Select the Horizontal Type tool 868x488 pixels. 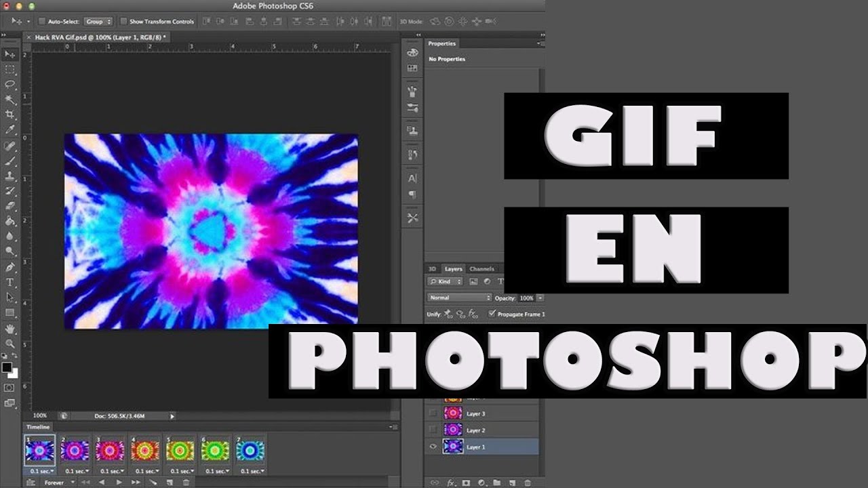10,283
